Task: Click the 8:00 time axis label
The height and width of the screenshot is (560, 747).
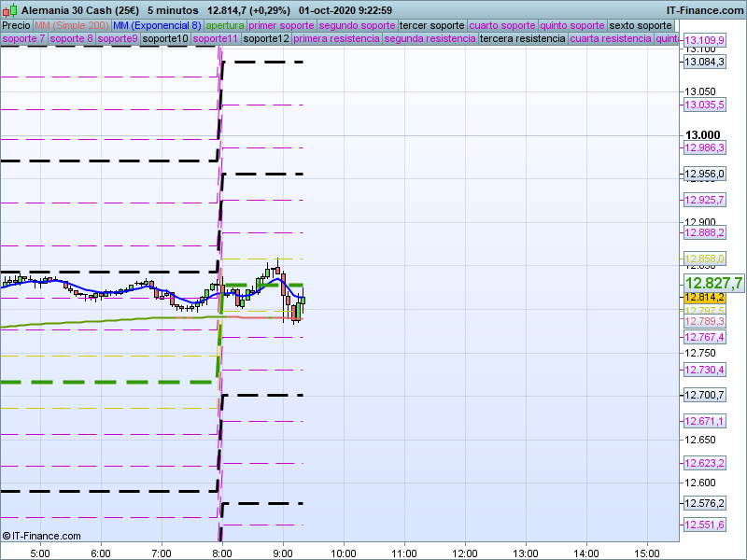Action: click(x=222, y=553)
